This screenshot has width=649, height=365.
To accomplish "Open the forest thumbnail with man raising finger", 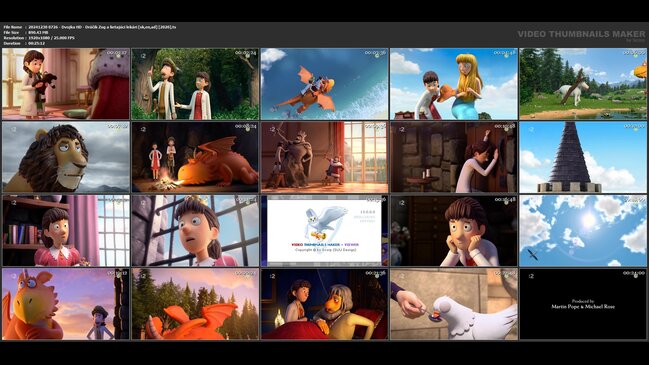I will (x=195, y=84).
